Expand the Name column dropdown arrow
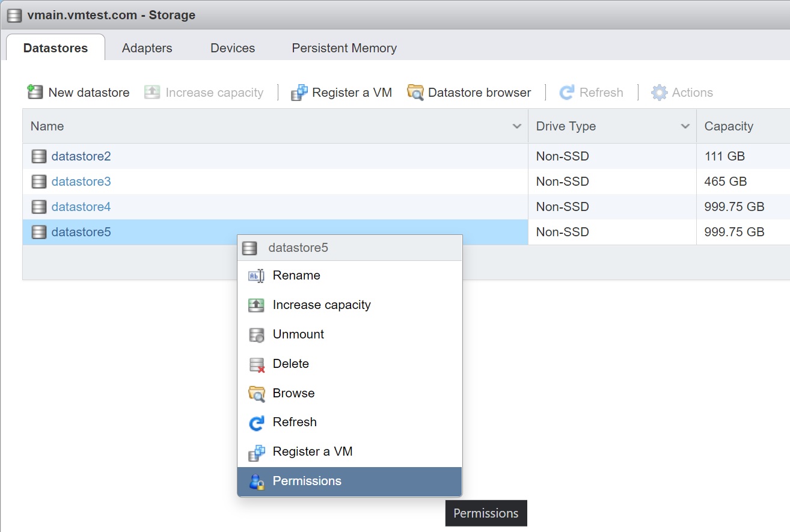Viewport: 790px width, 532px height. click(516, 126)
